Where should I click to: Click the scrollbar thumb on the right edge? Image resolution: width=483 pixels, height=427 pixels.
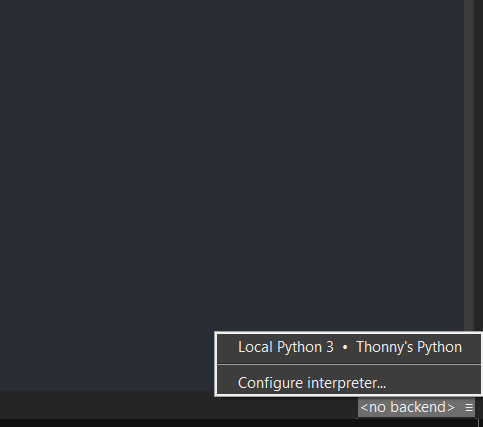tap(468, 167)
